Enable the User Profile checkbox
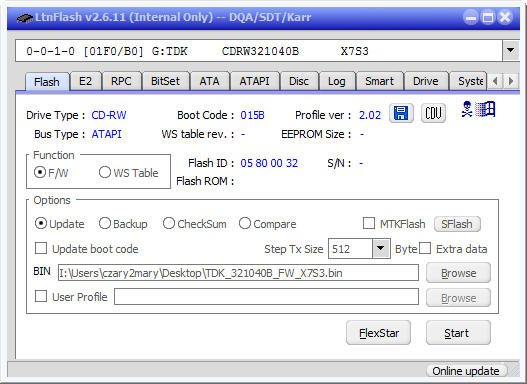Image resolution: width=527 pixels, height=384 pixels. click(x=41, y=296)
